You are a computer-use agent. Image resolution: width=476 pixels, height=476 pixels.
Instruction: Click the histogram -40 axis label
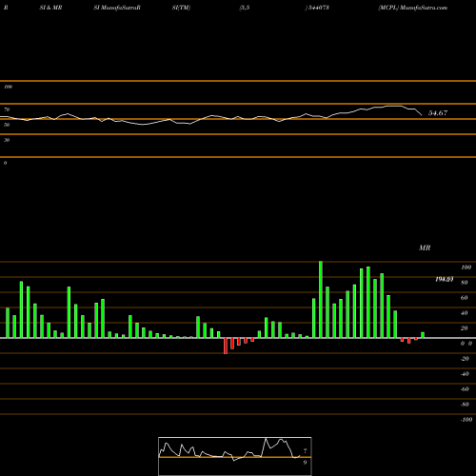tap(465, 374)
